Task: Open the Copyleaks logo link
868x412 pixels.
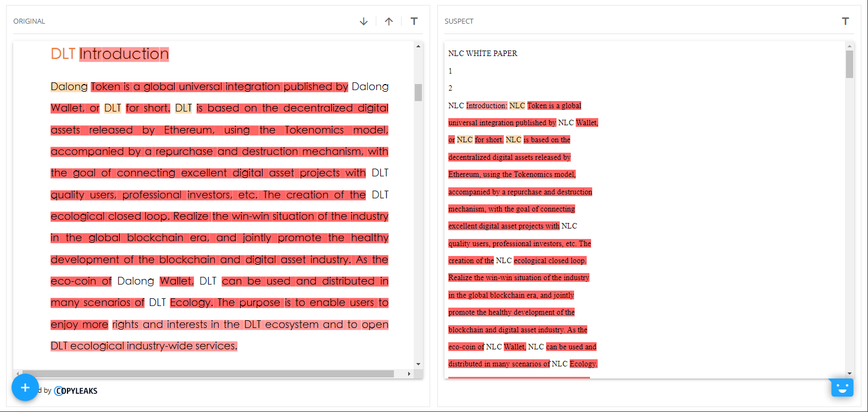Action: [x=76, y=391]
